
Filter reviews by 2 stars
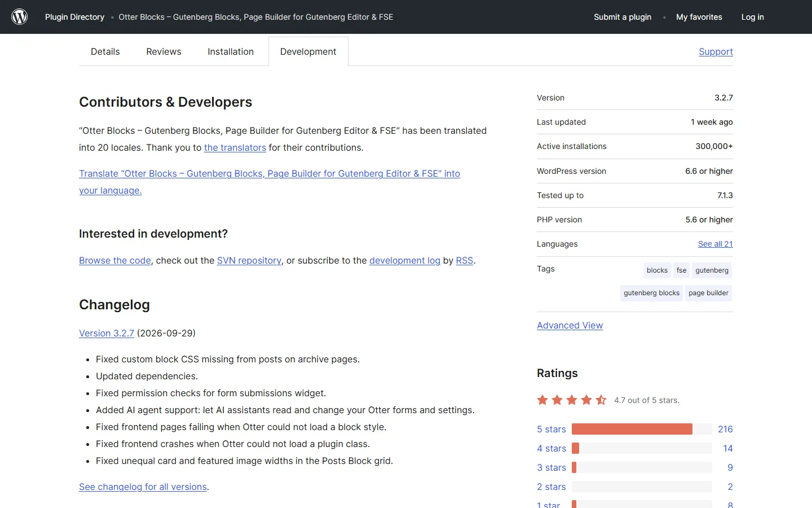551,487
